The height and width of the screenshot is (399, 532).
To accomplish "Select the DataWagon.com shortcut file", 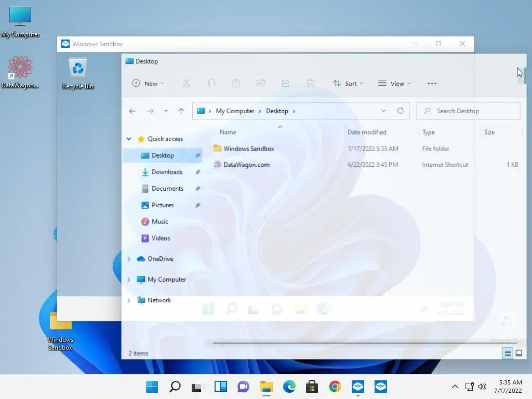I will (366, 165).
